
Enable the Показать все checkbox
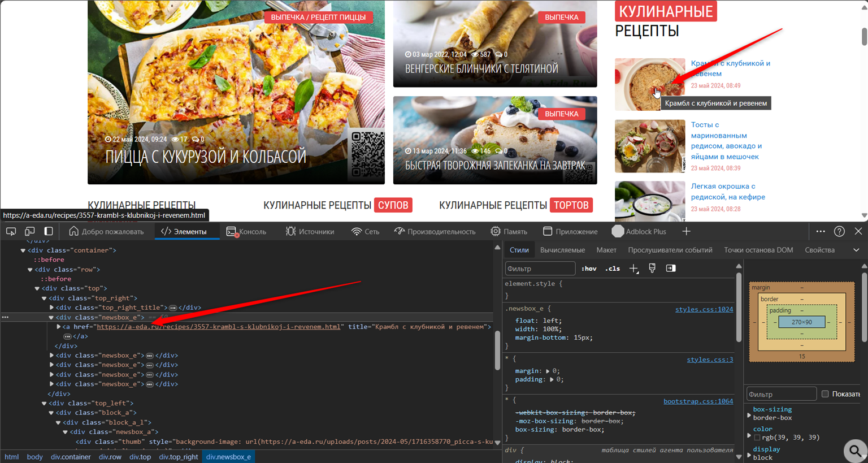[x=825, y=394]
